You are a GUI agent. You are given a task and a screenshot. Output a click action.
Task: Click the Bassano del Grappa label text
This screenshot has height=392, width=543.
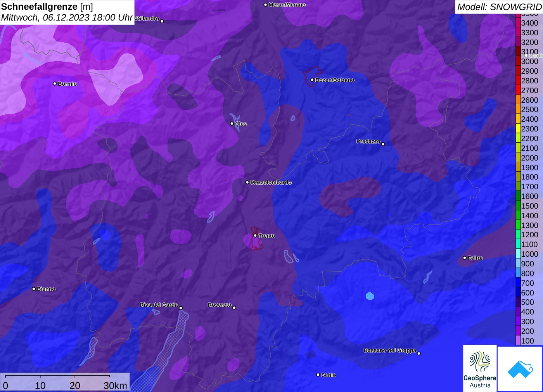390,350
